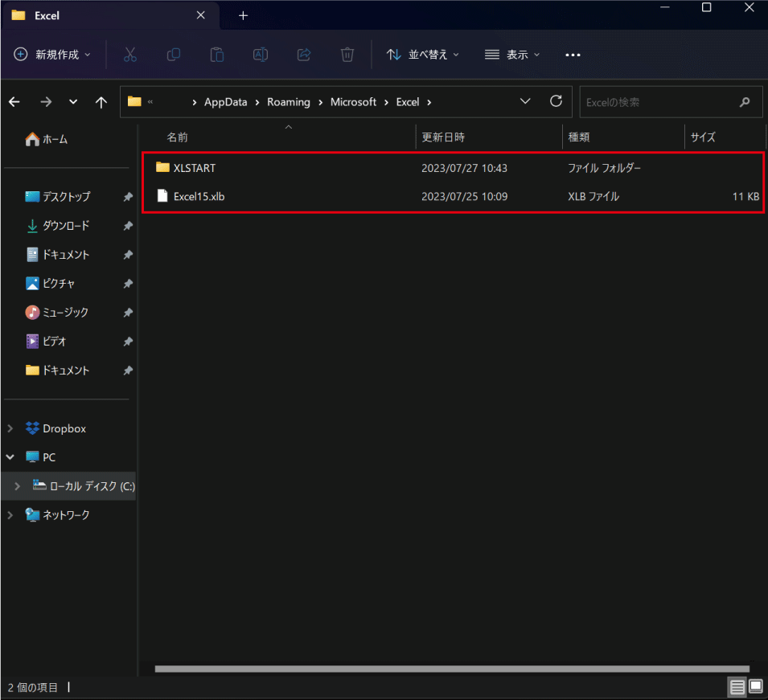Click the Excelの検索 search box
The width and height of the screenshot is (768, 700).
659,102
